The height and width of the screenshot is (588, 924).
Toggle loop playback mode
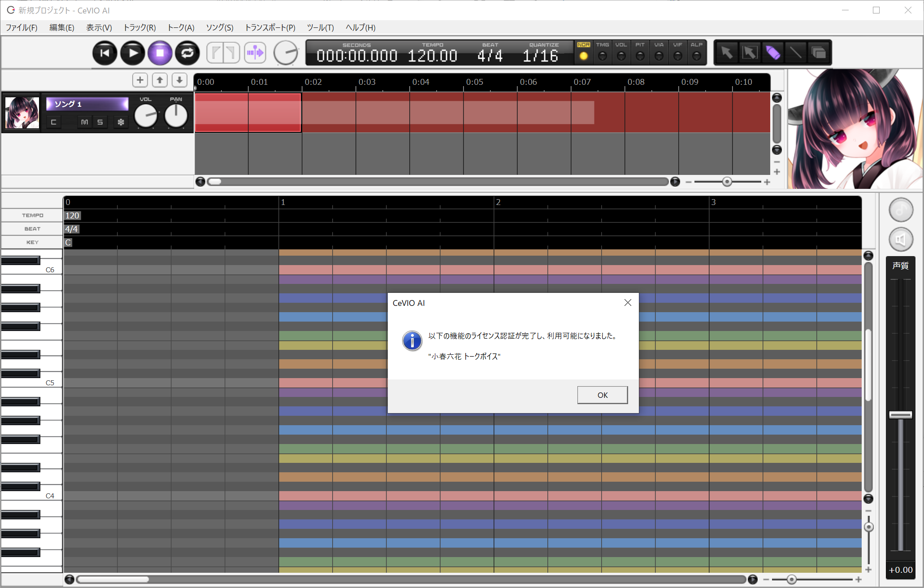coord(187,53)
